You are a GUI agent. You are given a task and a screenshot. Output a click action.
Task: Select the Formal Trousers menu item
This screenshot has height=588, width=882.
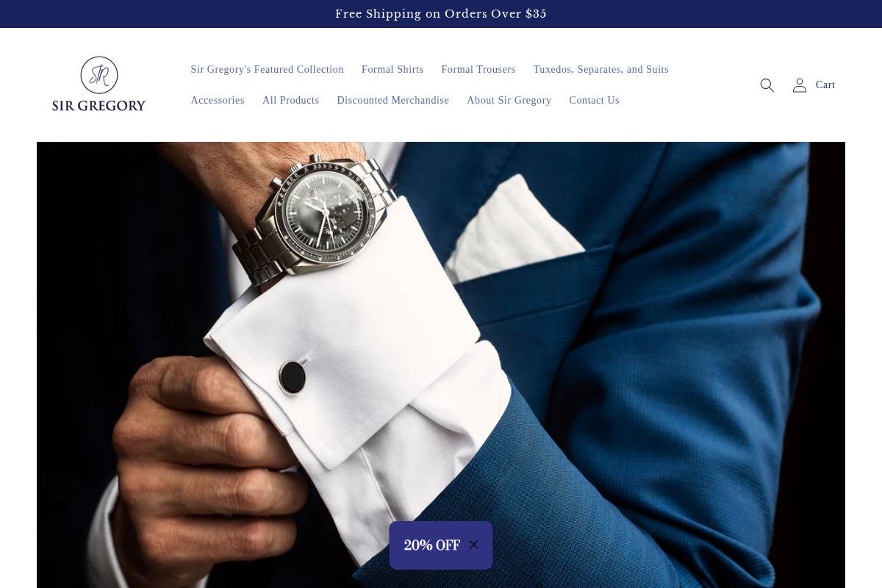coord(478,69)
